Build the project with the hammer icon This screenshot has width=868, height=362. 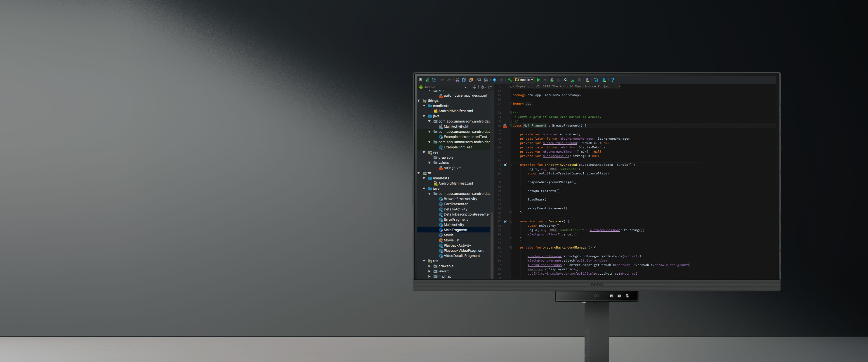click(x=510, y=80)
